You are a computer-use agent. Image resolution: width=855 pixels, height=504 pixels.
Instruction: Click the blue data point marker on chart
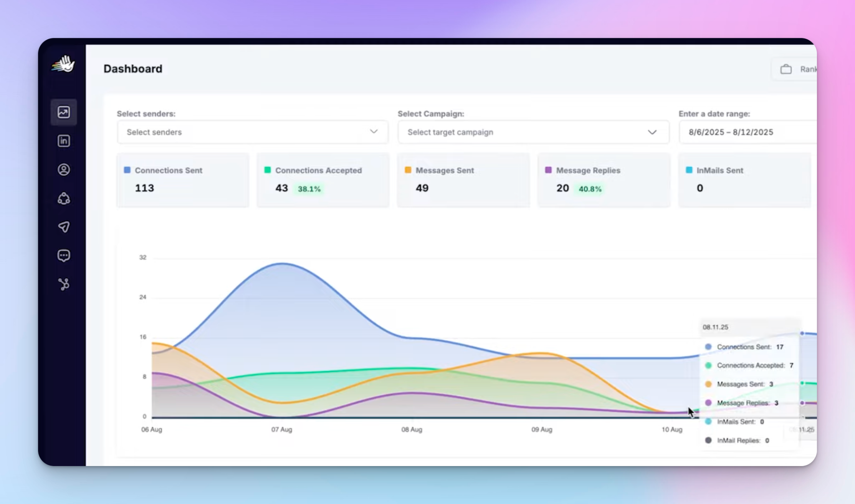tap(802, 333)
